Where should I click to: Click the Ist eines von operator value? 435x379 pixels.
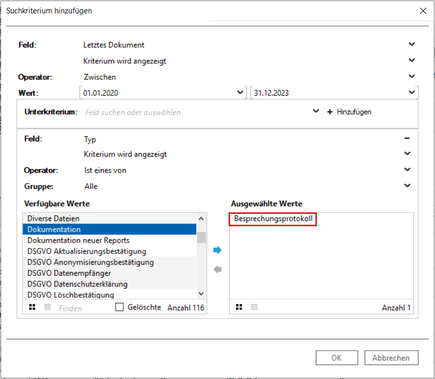[105, 170]
